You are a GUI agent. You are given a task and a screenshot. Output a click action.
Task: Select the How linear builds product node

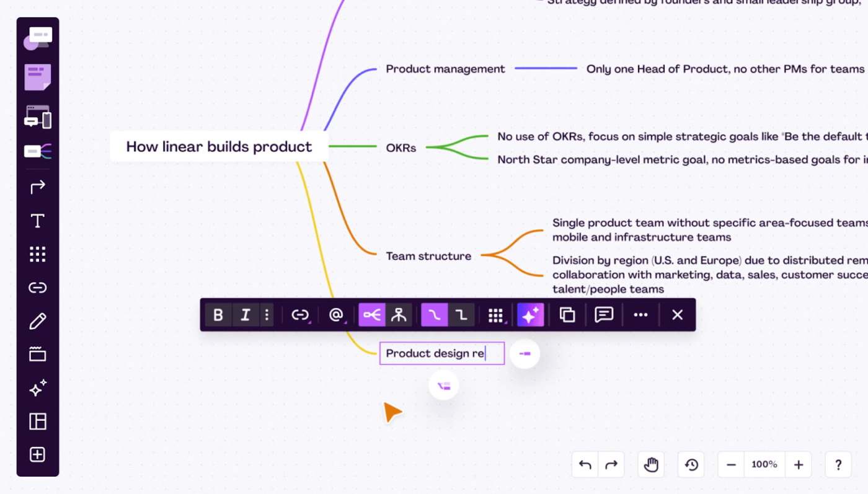coord(219,147)
